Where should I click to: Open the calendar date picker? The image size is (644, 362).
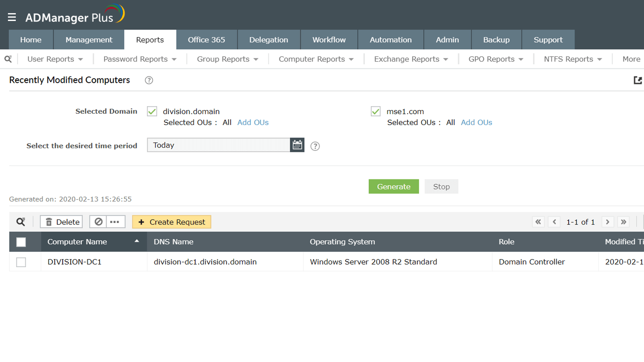coord(297,145)
